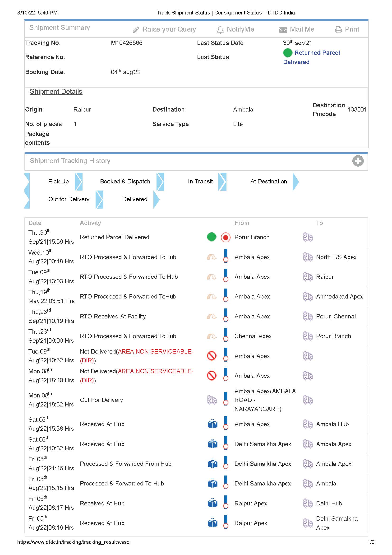Click Returned Parcel Delivered status link
Viewport: 392px width, 555px height.
pos(317,53)
